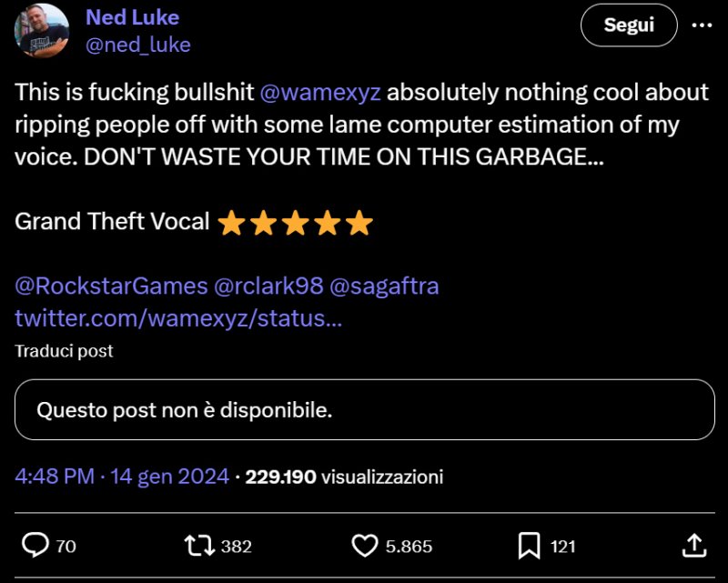Like the tweet via the heart icon

tap(366, 546)
